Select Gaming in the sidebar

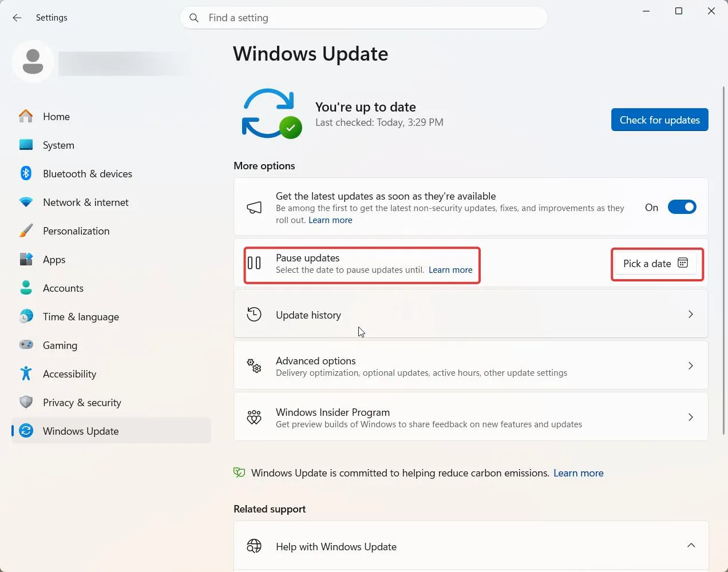(112, 345)
